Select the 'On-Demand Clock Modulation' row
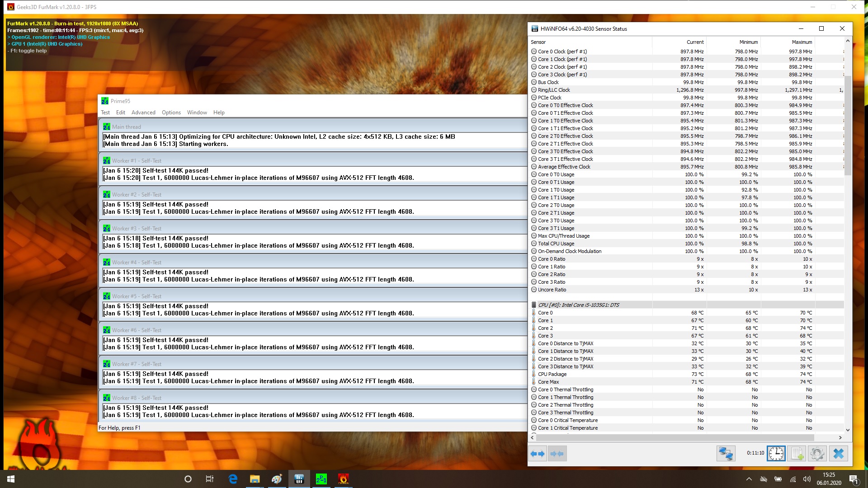This screenshot has height=488, width=868. pos(686,251)
